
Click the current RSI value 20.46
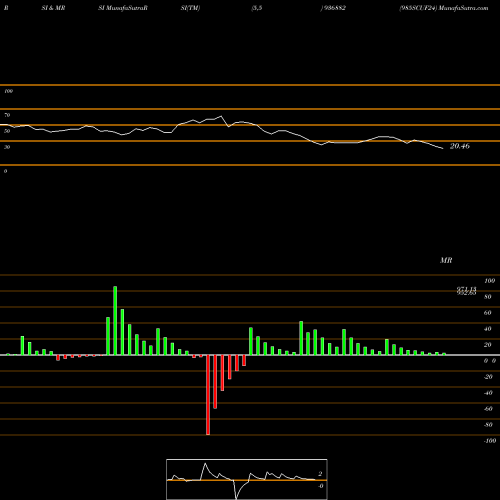point(460,146)
